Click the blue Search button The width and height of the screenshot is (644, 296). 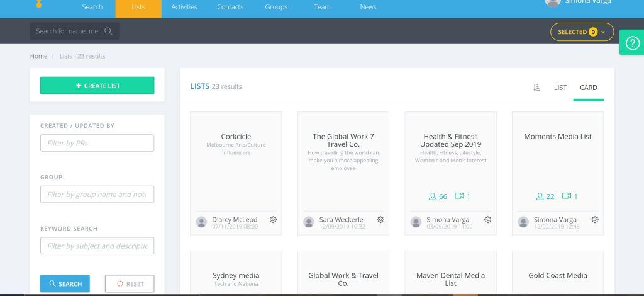[65, 284]
